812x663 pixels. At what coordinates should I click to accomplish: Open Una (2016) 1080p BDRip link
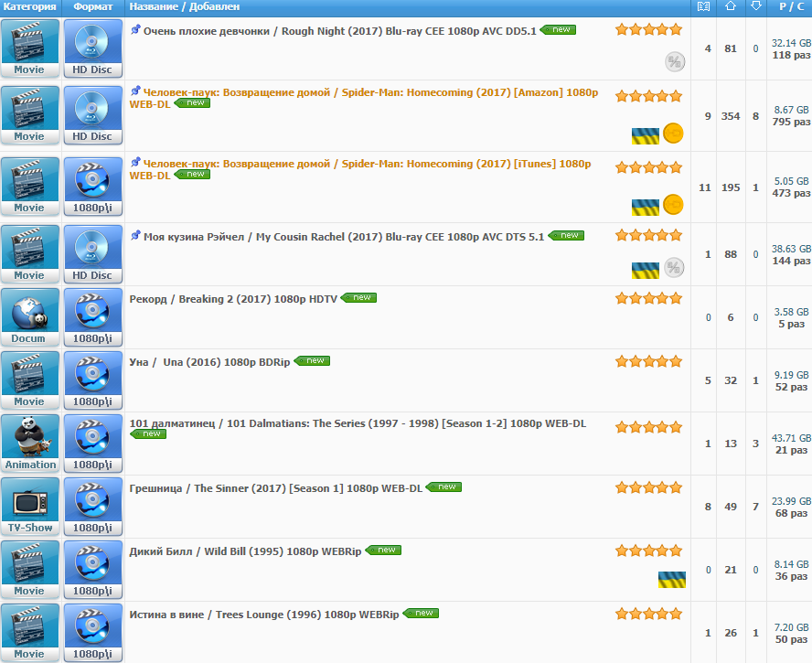click(x=209, y=362)
